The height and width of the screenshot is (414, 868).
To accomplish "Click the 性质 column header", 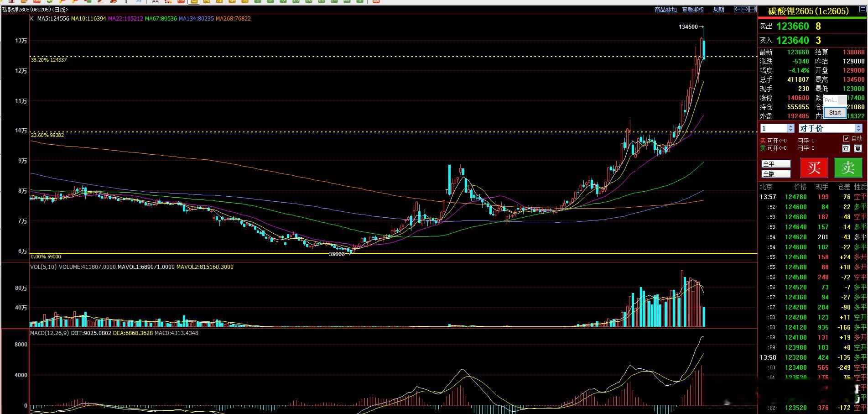I will pyautogui.click(x=860, y=187).
